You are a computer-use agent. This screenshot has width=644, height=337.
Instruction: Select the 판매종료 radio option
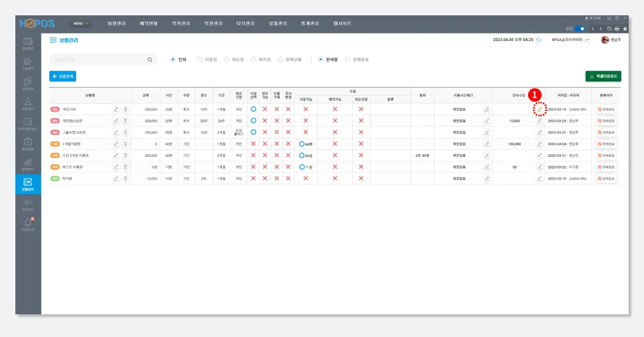(x=356, y=59)
